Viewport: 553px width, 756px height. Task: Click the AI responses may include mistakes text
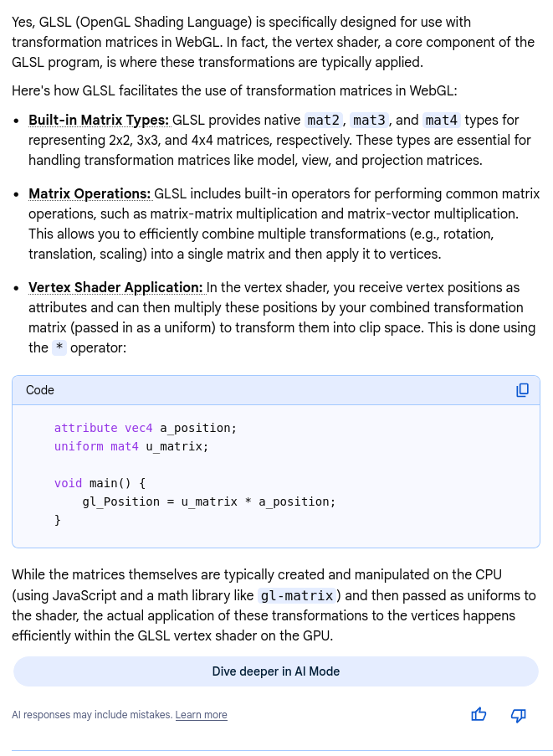[91, 715]
